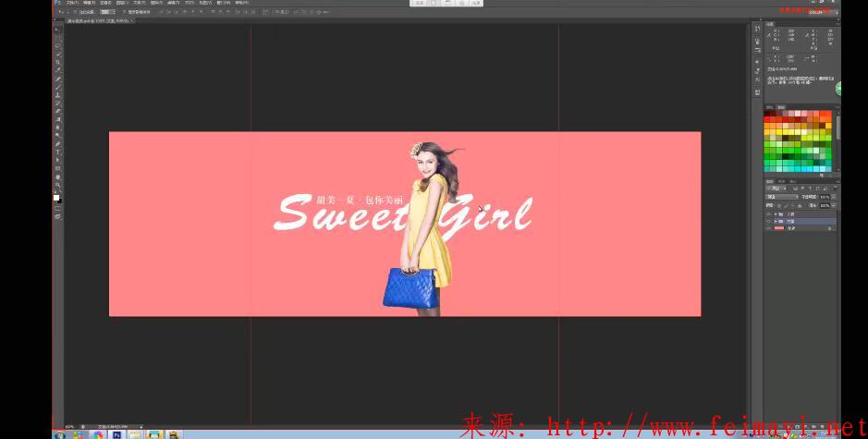The width and height of the screenshot is (868, 439).
Task: Expand the 人物 layer group
Action: coord(775,213)
